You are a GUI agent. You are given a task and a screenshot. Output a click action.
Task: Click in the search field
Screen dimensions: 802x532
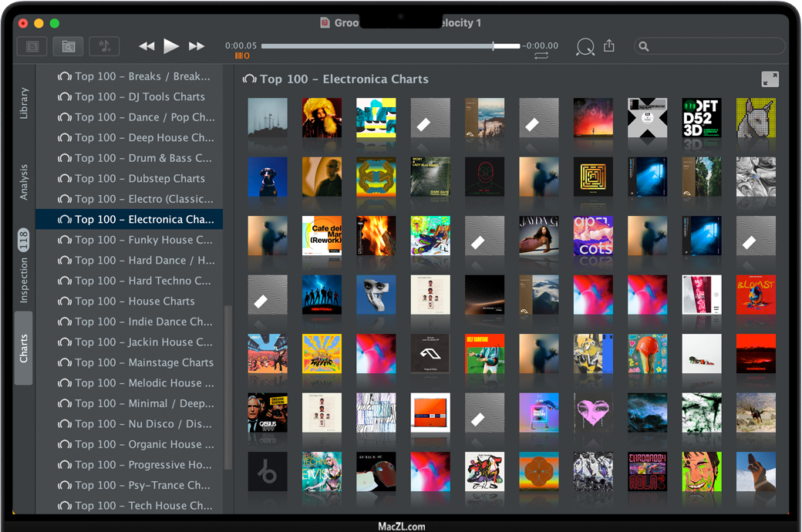709,46
